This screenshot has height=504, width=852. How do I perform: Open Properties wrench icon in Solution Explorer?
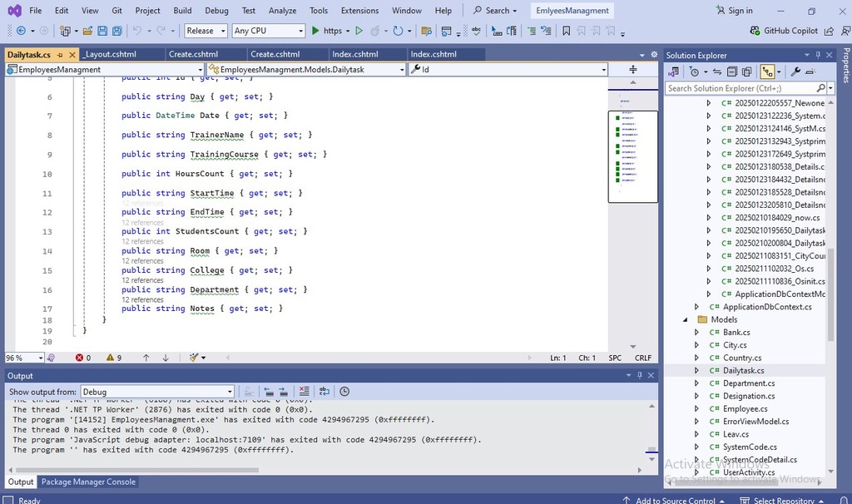click(795, 72)
